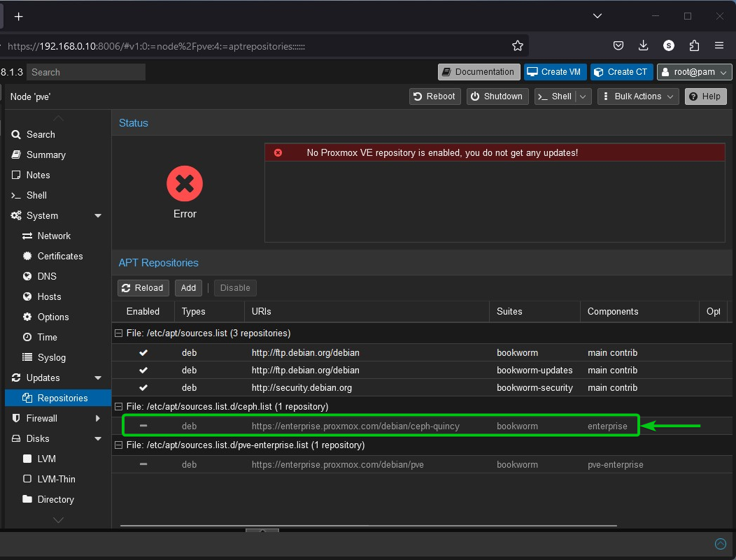Focus the Proxmox Search field

click(86, 72)
